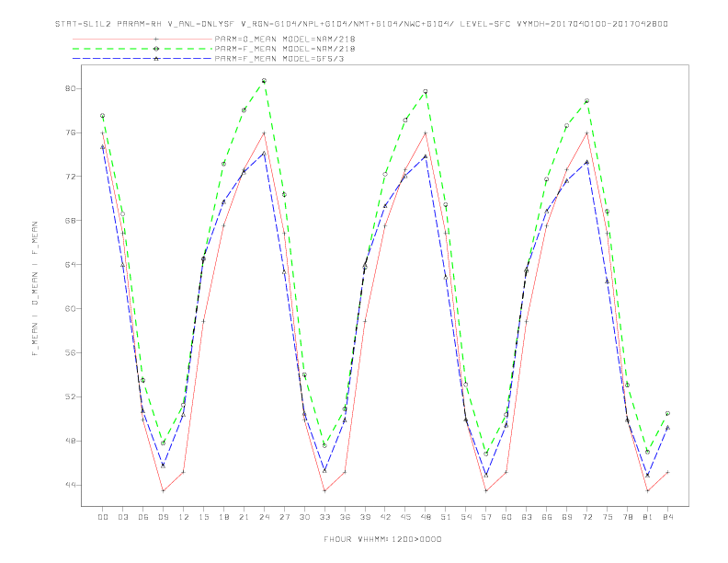This screenshot has height=563, width=728.
Task: Click red O_MEAN plus marker at hour 57 trough
Action: click(x=486, y=490)
